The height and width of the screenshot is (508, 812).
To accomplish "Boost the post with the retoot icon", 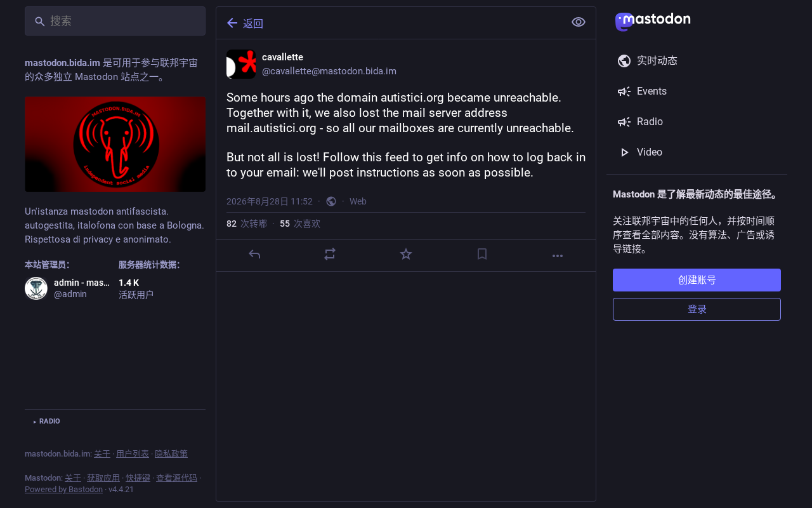I will click(x=330, y=255).
